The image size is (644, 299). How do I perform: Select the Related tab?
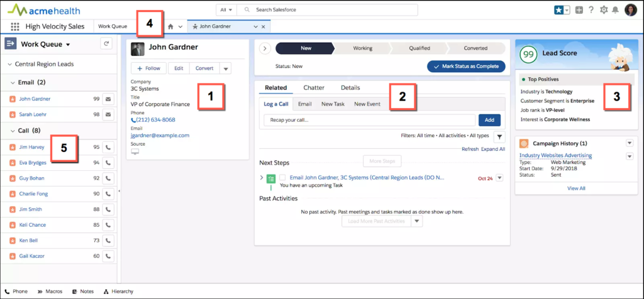pos(276,88)
